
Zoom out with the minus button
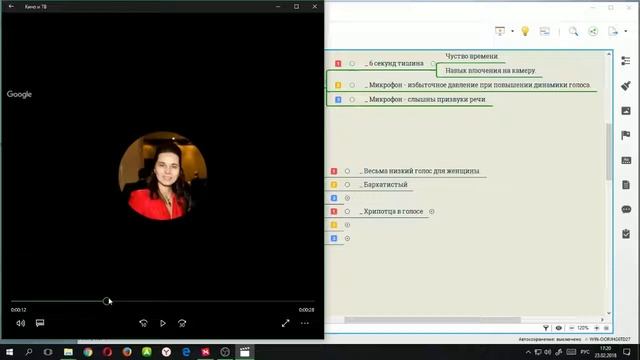(x=571, y=328)
